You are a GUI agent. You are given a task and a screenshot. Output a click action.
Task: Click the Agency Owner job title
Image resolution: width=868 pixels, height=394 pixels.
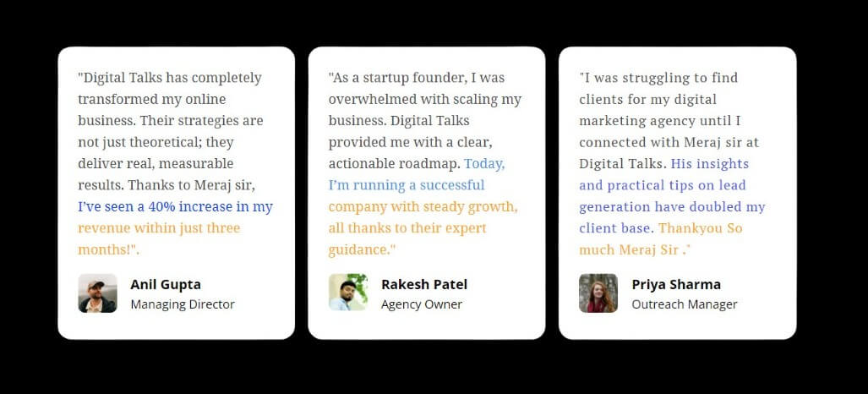tap(422, 304)
